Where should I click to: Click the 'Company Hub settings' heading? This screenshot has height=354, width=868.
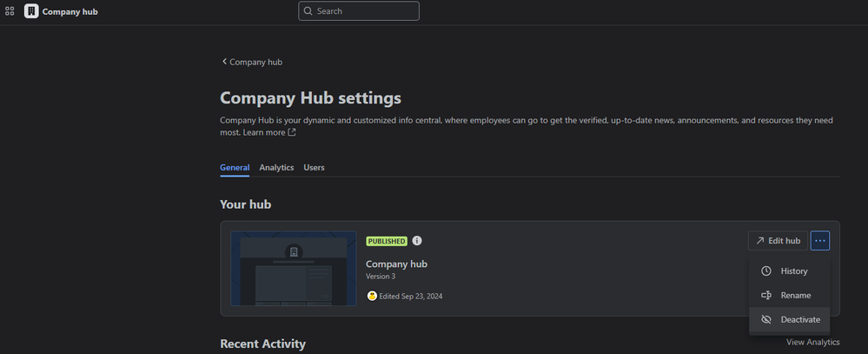310,98
